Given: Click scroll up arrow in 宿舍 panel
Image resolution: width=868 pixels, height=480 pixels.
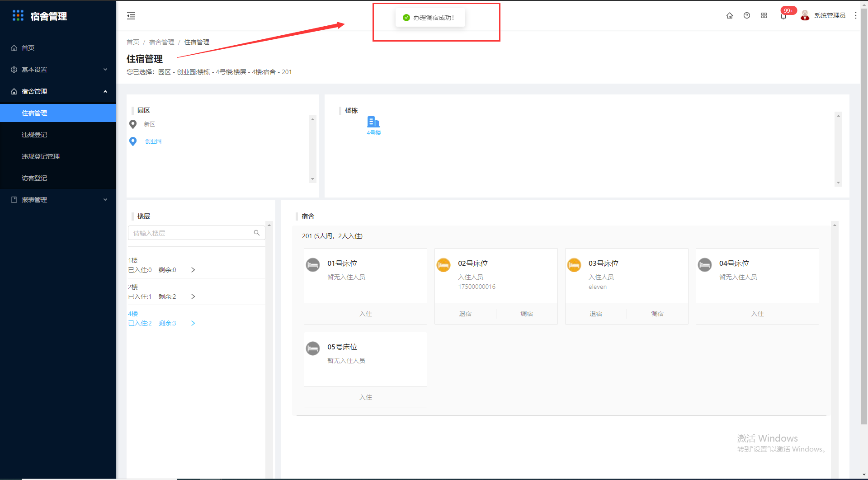Looking at the screenshot, I should (x=835, y=225).
